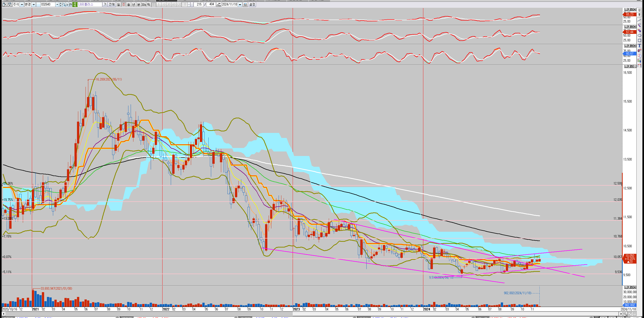Select the ellipse drawing tool
Image resolution: width=644 pixels, height=318 pixels.
point(639,35)
